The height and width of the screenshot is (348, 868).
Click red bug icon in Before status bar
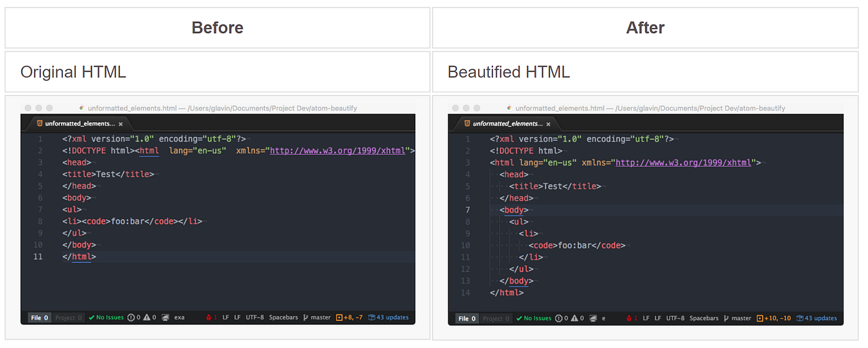[x=208, y=317]
